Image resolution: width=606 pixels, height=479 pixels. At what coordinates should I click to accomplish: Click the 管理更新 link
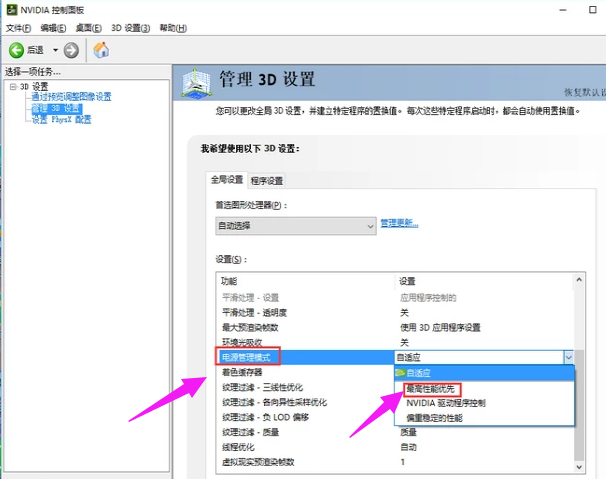[x=400, y=222]
